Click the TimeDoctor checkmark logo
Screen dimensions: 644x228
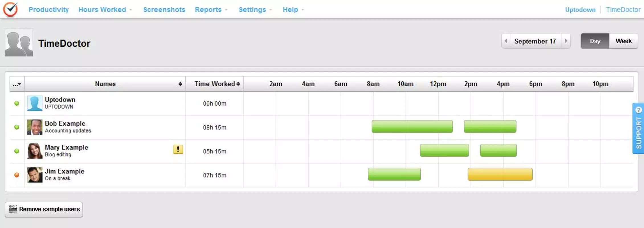(x=11, y=9)
